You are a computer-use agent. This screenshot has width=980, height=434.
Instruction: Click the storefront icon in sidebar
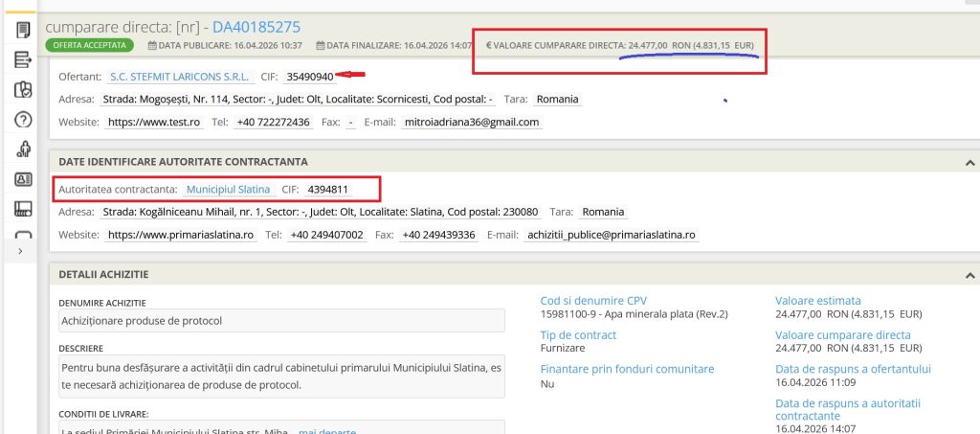pos(23,208)
